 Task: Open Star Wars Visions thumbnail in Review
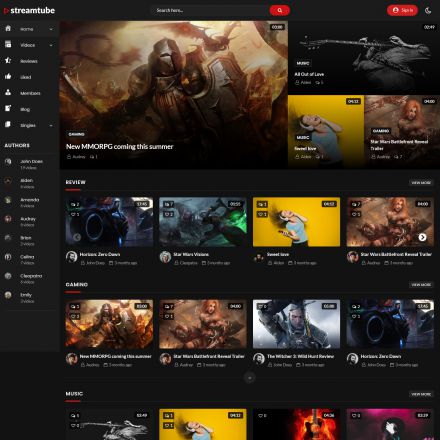coord(203,222)
